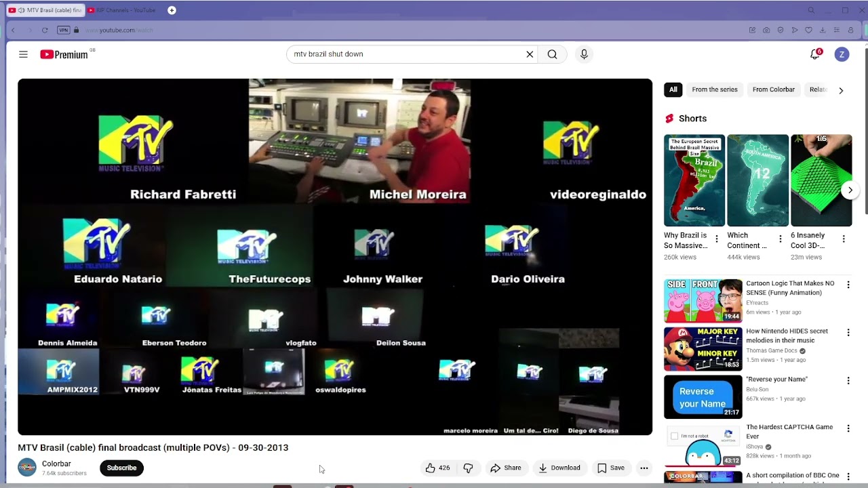Click the MTV Brasil video player

(x=335, y=257)
